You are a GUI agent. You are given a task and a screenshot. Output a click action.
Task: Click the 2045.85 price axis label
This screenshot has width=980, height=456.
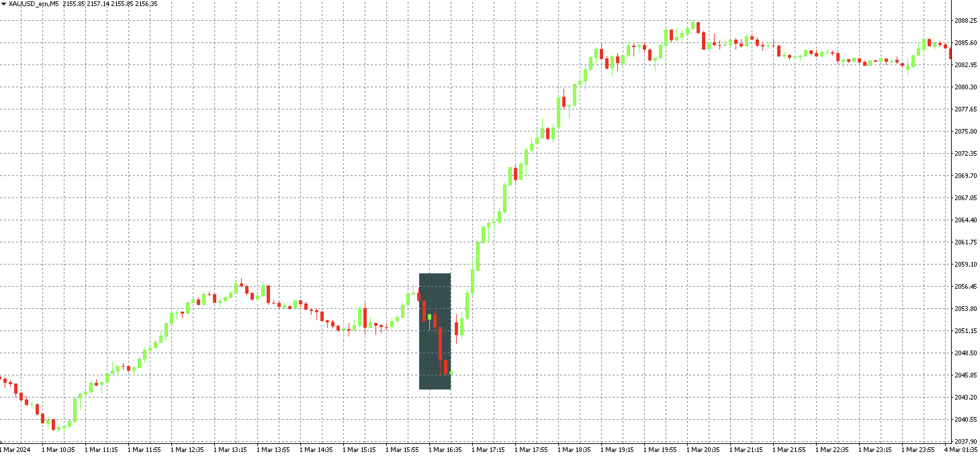966,375
